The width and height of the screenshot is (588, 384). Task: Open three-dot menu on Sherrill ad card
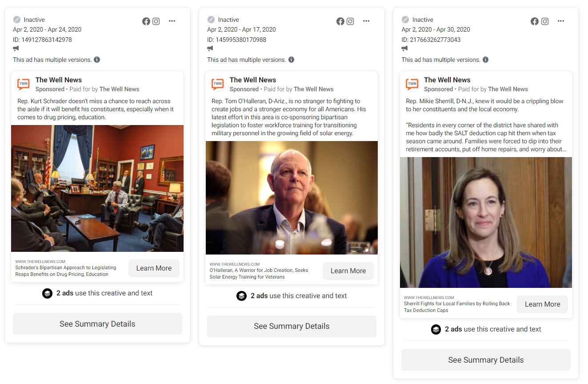pyautogui.click(x=561, y=21)
